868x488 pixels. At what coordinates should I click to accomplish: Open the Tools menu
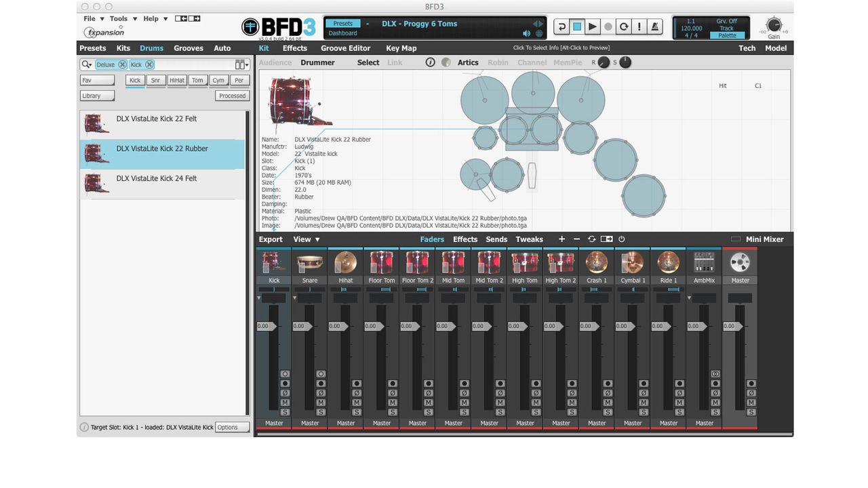point(123,19)
